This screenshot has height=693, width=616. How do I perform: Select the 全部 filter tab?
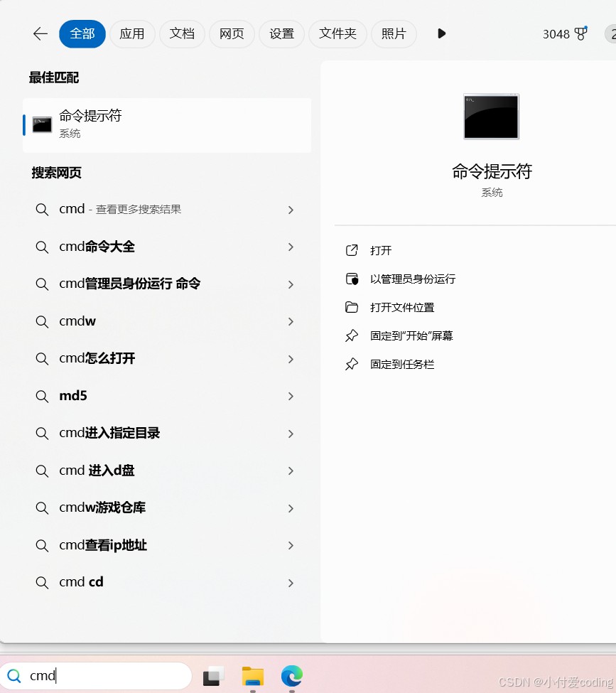pos(82,33)
